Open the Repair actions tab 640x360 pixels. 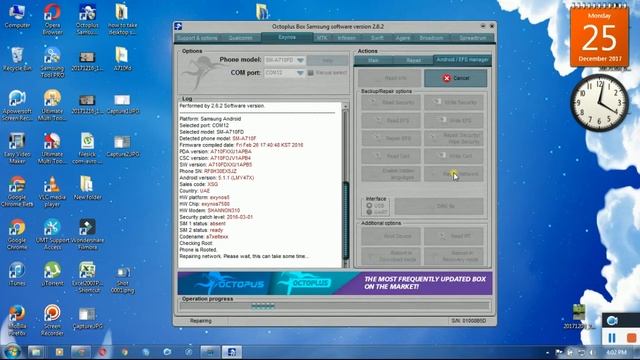(x=413, y=60)
